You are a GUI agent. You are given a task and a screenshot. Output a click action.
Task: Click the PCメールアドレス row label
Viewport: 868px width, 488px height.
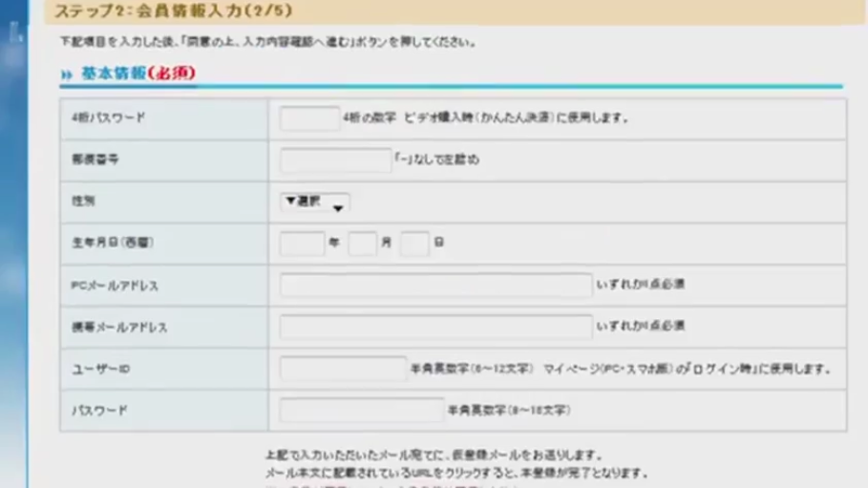point(115,286)
